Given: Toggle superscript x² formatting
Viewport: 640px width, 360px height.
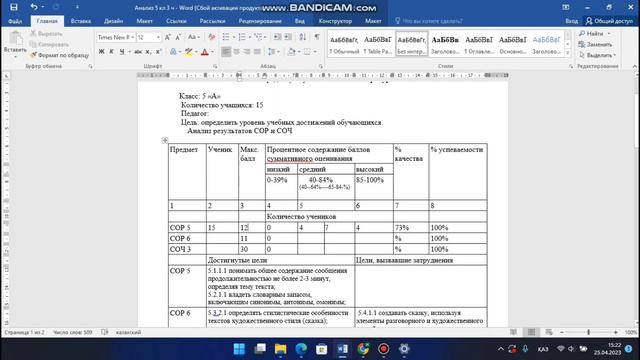Looking at the screenshot, I should point(159,52).
